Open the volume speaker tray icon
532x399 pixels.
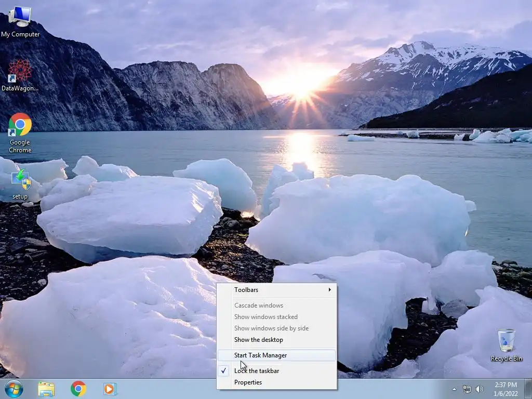480,390
